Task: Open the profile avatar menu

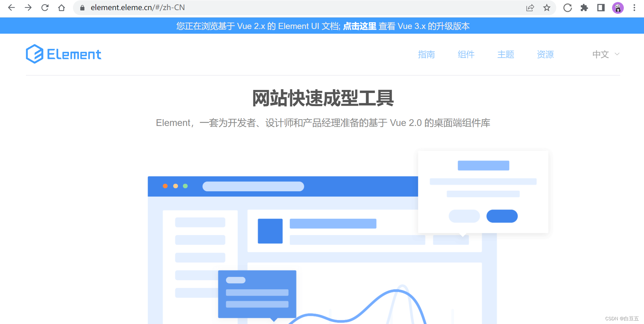Action: tap(618, 7)
